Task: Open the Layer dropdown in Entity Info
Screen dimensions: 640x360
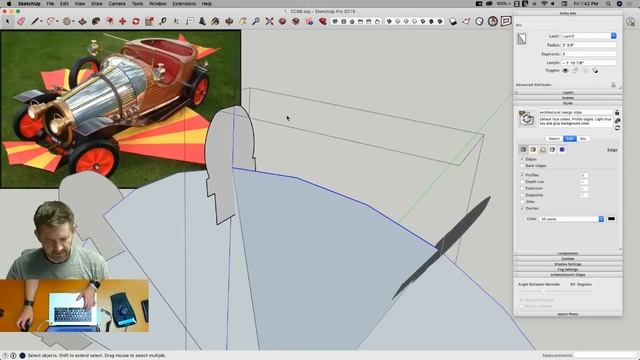Action: click(x=589, y=36)
